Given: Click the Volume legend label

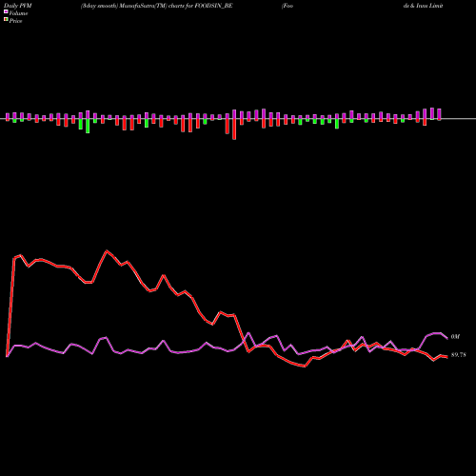Looking at the screenshot, I should click(x=18, y=13).
